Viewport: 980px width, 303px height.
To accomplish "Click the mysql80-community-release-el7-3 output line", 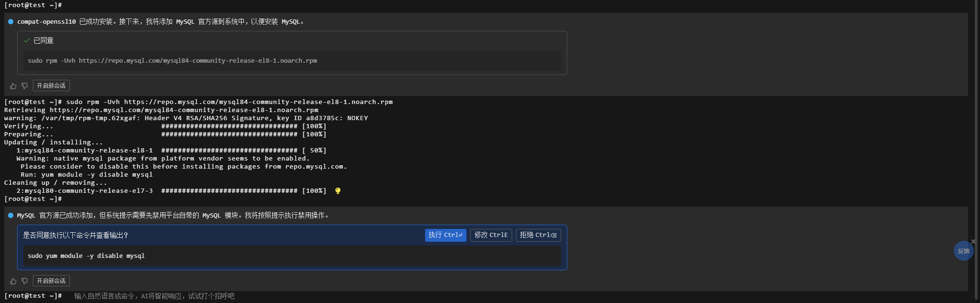I will pos(171,191).
